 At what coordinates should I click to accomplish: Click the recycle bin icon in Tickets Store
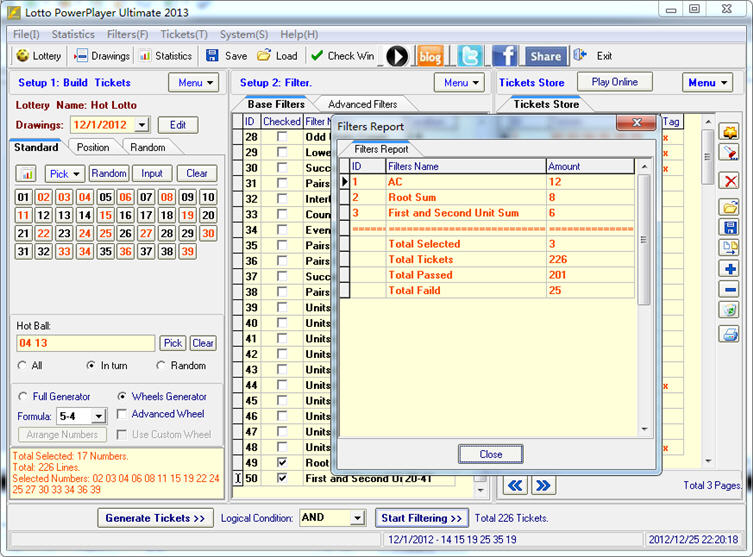tap(730, 310)
